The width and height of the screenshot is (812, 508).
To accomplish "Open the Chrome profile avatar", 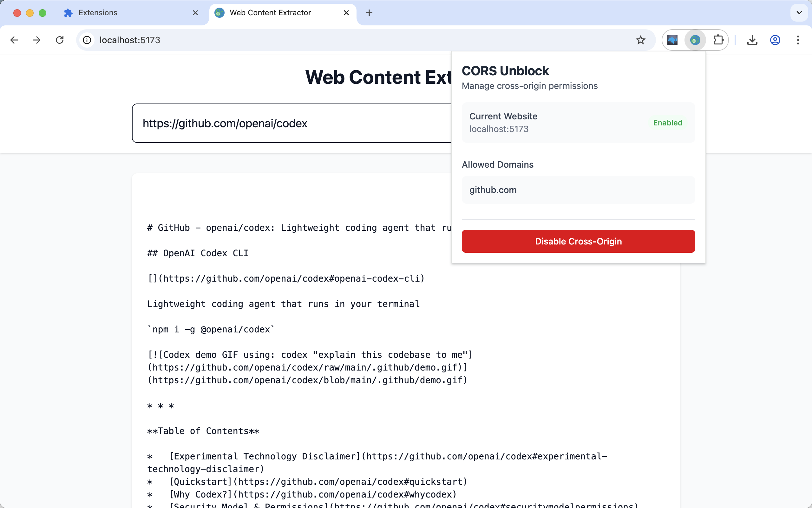I will (x=775, y=40).
